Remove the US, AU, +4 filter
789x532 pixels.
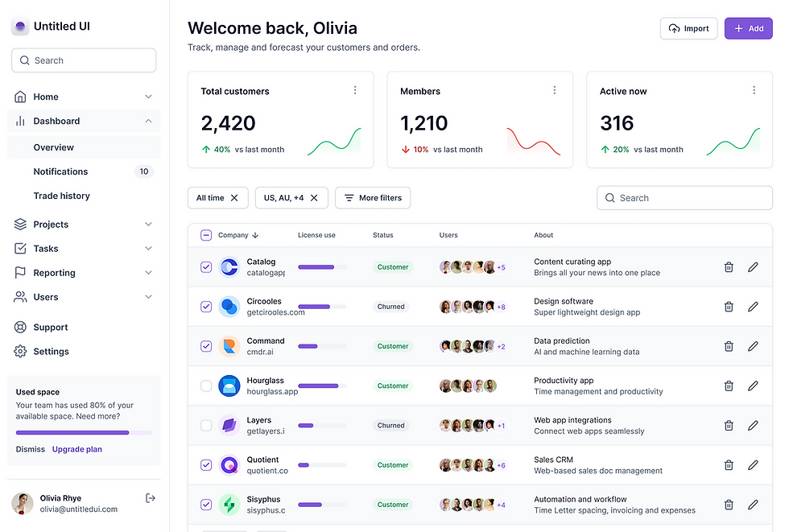(x=314, y=198)
